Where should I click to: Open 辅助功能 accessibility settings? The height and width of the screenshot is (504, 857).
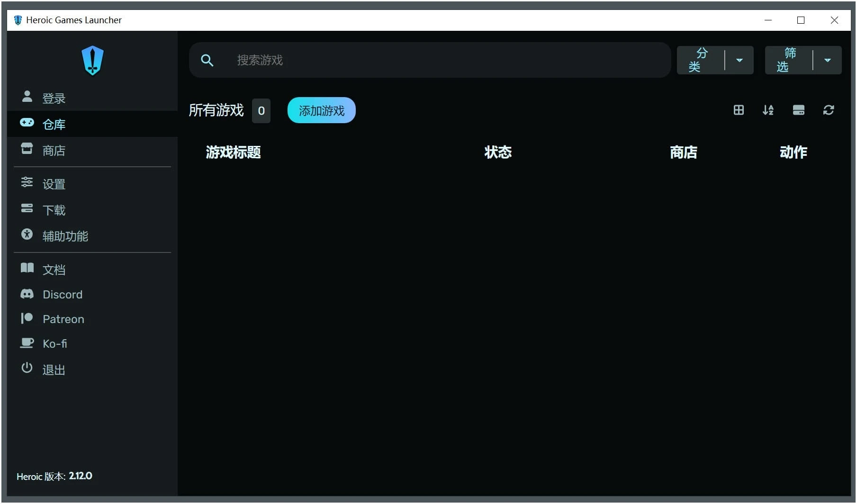(65, 236)
